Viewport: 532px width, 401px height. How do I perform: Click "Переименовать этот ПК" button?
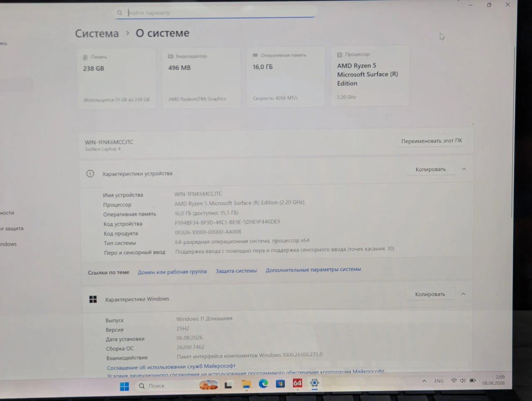click(x=431, y=141)
